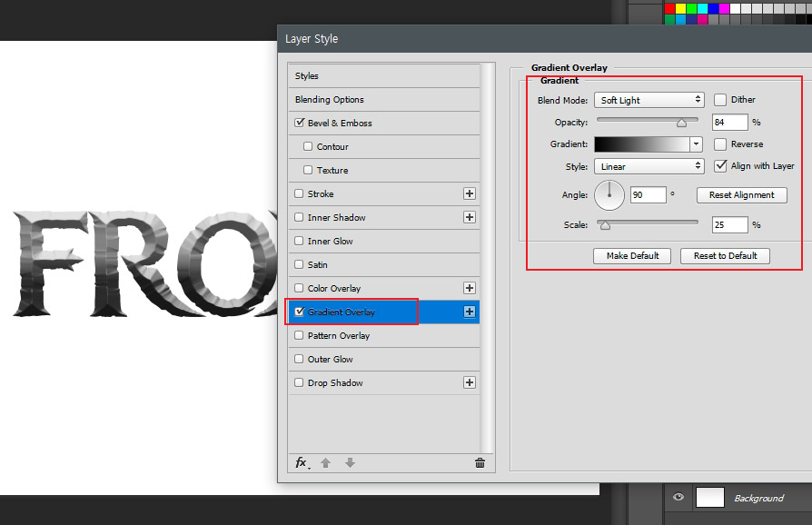Open Style Linear dropdown
The image size is (812, 525).
(649, 166)
